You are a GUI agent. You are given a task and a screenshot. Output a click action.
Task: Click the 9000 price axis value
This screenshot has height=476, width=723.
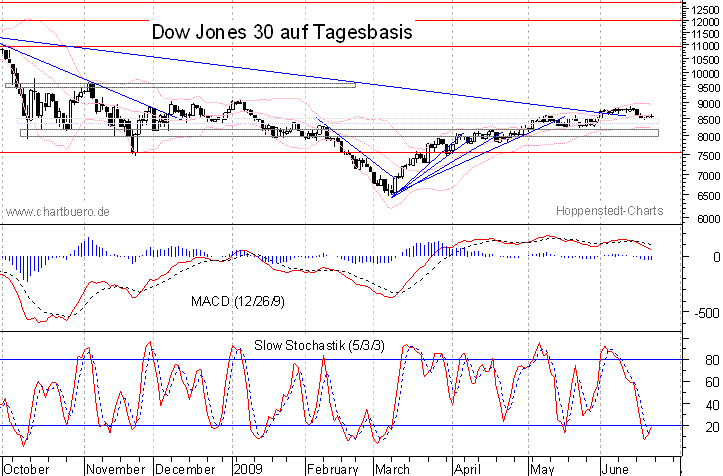coord(708,104)
